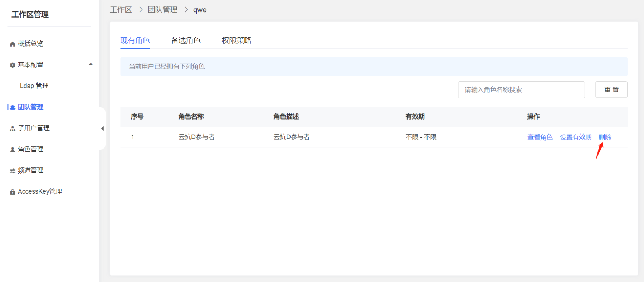Select the 现有角色 tab
This screenshot has height=282, width=644.
[135, 40]
